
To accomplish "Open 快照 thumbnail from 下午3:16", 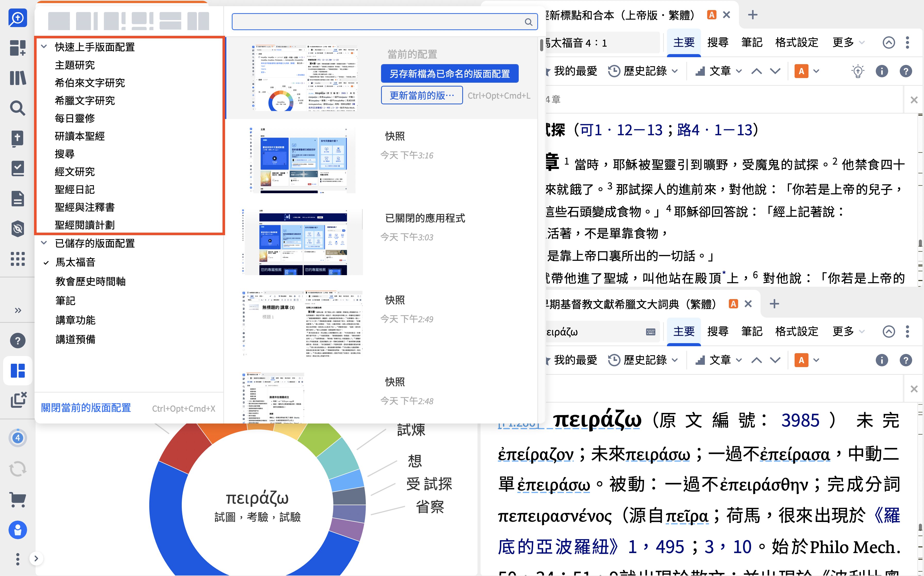I will point(302,160).
